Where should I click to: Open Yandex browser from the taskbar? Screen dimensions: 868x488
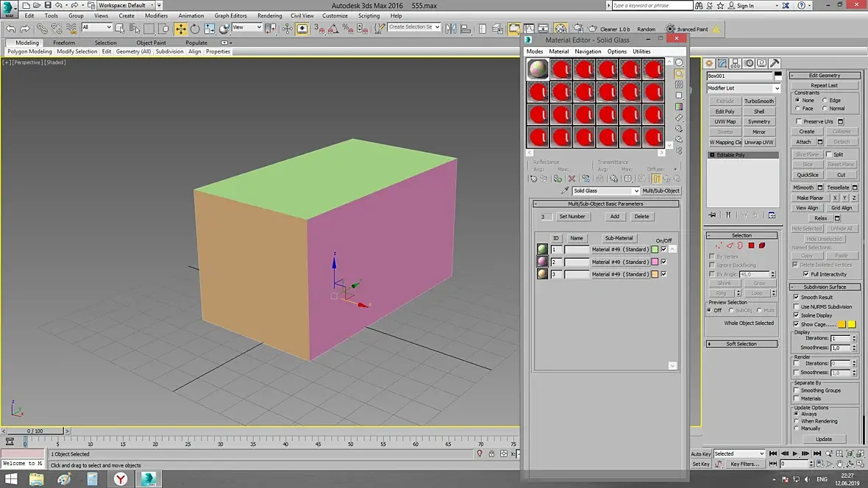(121, 479)
